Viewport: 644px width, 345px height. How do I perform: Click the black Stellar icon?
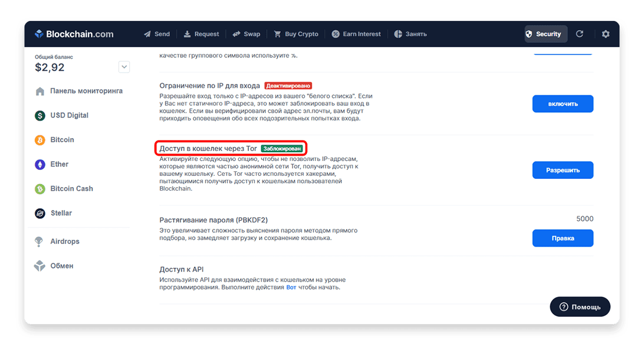click(40, 214)
